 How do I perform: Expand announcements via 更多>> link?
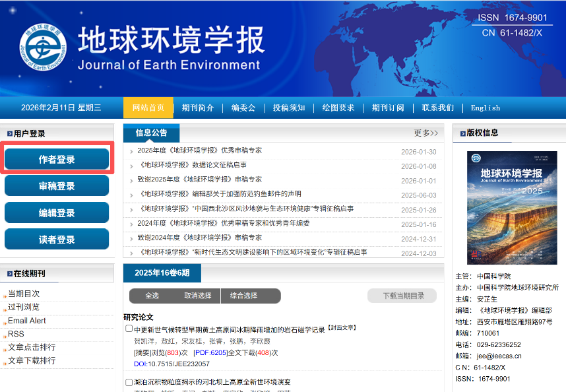[425, 133]
